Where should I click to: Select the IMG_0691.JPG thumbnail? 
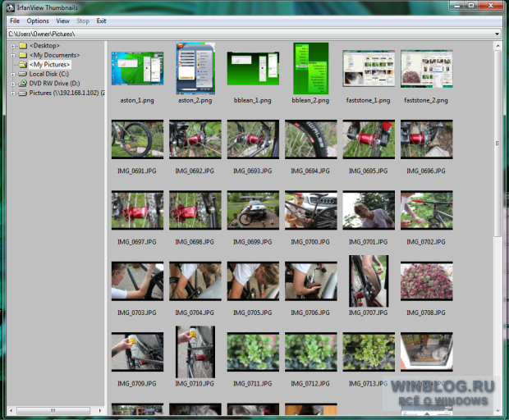coord(137,139)
